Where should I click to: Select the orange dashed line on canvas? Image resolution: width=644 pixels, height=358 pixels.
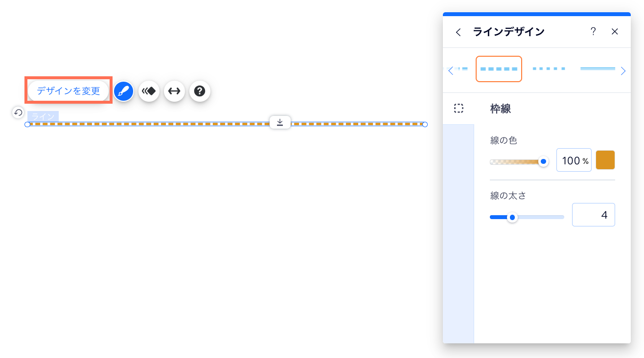pyautogui.click(x=226, y=124)
